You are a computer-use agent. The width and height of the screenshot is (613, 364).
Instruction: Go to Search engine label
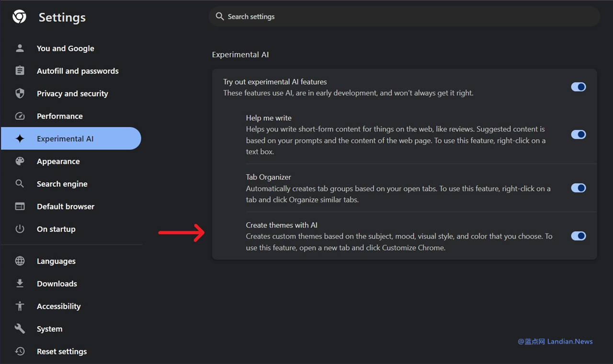click(62, 184)
